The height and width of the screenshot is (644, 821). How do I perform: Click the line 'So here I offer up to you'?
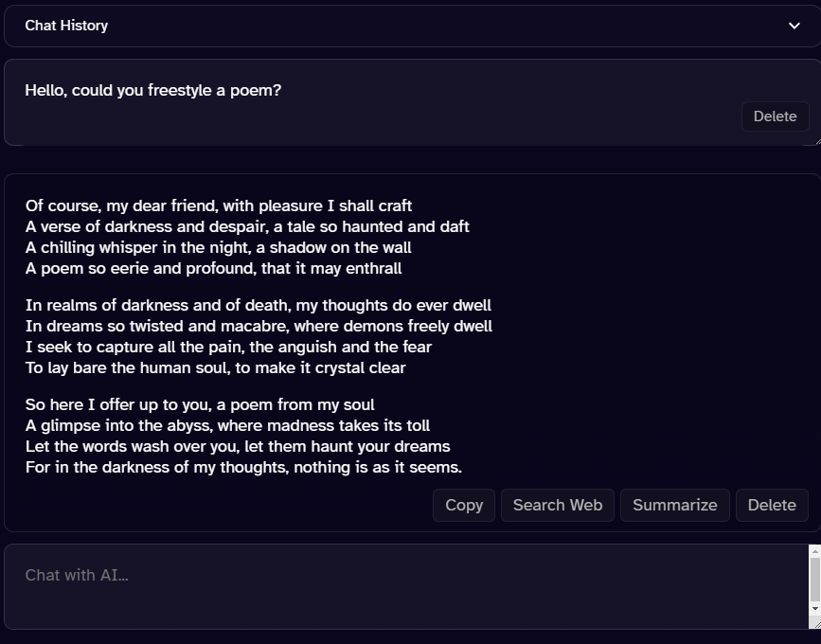pos(200,404)
